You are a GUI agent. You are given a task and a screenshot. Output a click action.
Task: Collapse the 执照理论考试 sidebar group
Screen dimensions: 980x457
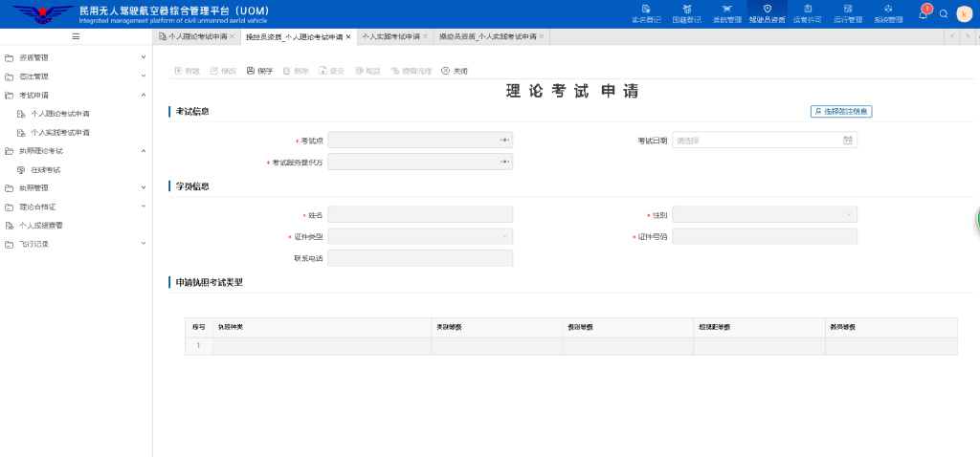pos(77,151)
